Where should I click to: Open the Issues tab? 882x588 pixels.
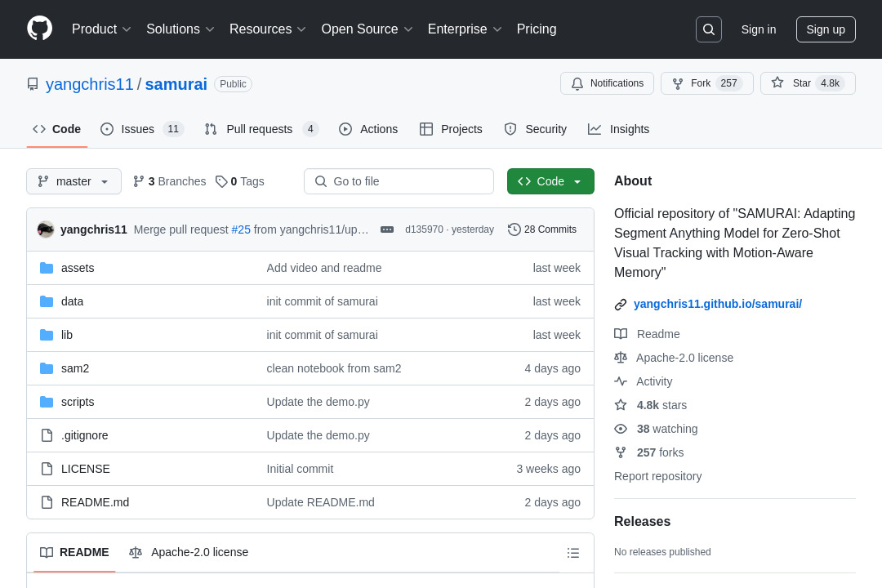142,129
